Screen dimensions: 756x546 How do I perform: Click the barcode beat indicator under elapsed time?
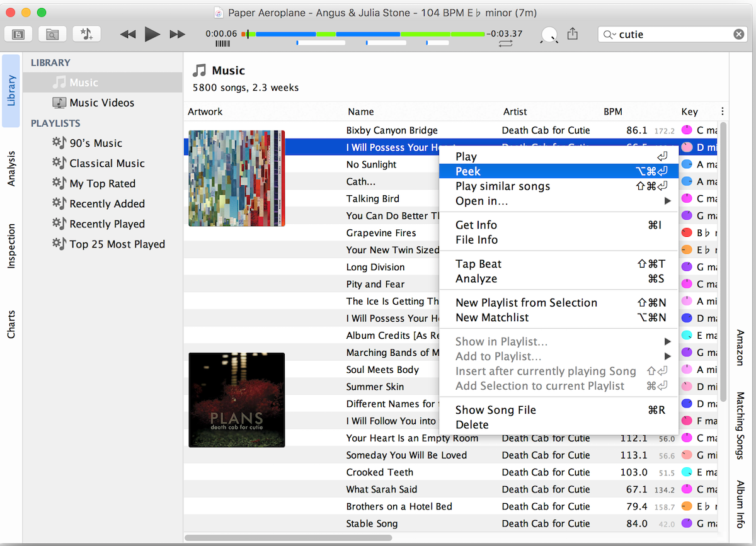pos(222,44)
